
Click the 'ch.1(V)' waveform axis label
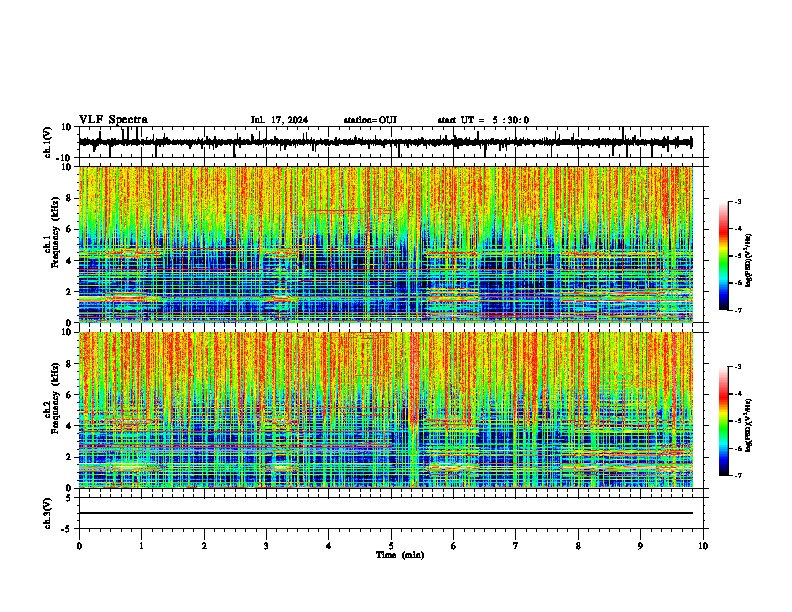click(x=48, y=142)
